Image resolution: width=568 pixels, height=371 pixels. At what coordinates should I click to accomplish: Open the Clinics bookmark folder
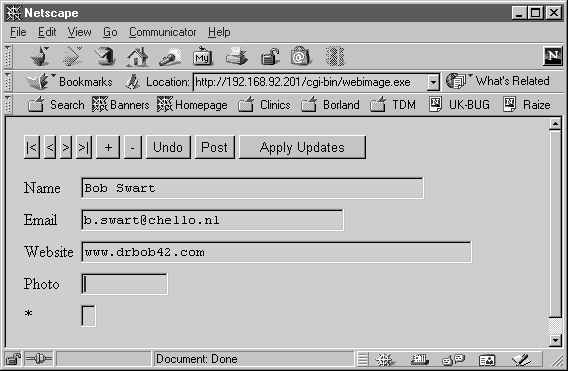264,105
